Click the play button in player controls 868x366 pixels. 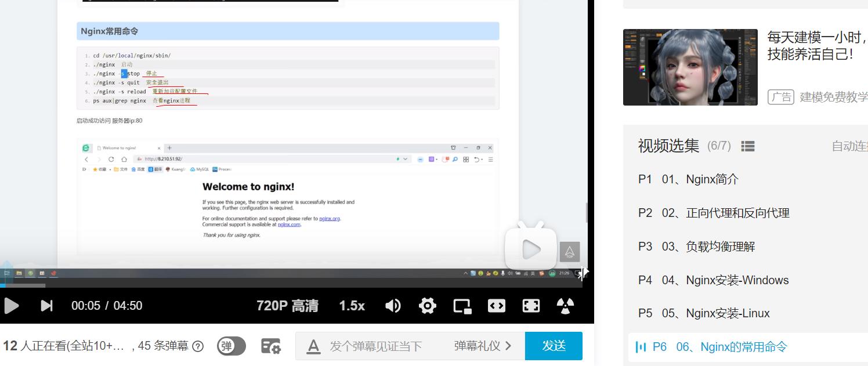point(11,306)
